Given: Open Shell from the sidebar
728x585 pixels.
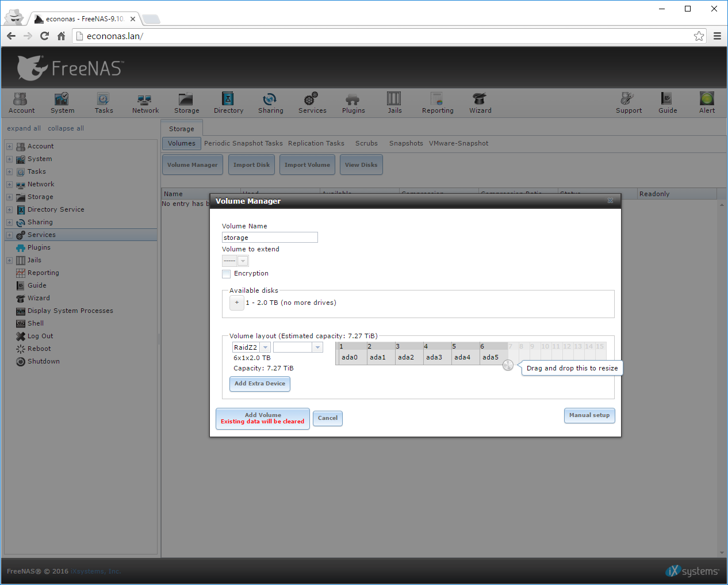Looking at the screenshot, I should pos(35,323).
